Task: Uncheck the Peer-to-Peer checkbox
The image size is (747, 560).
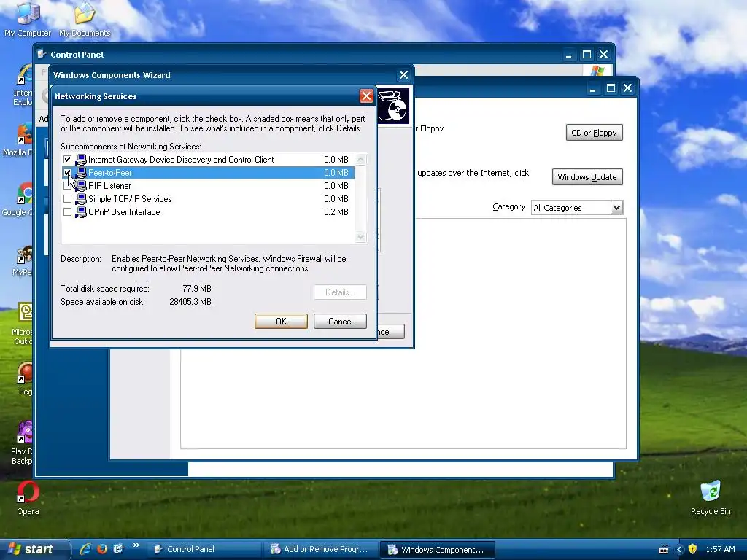Action: 67,172
